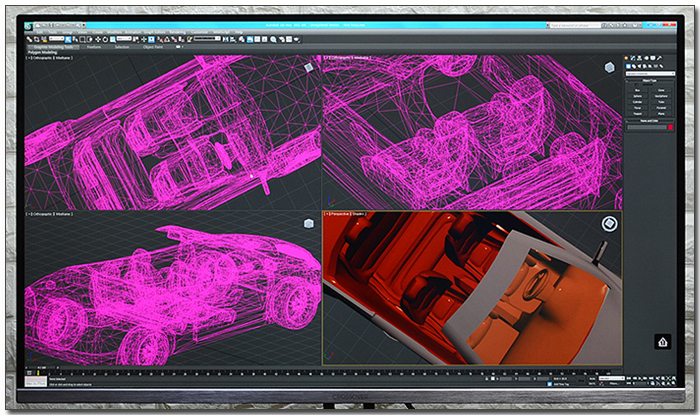Switch to the Hierarchy panel icon
The height and width of the screenshot is (415, 700).
pyautogui.click(x=640, y=59)
